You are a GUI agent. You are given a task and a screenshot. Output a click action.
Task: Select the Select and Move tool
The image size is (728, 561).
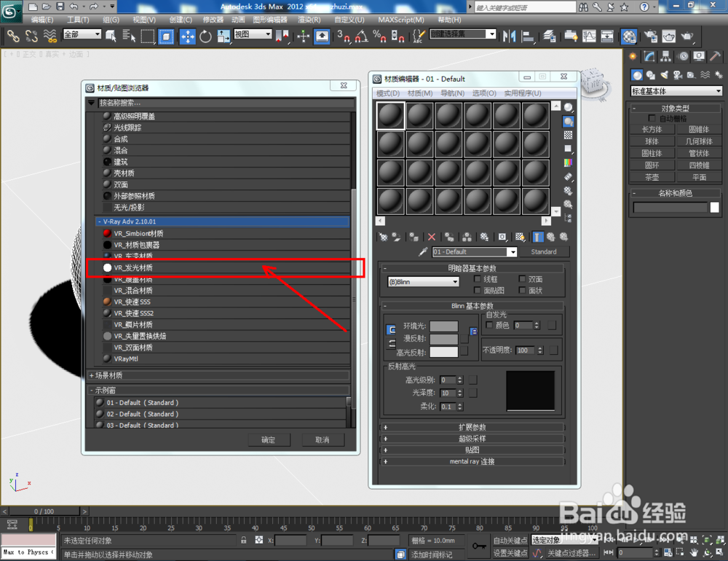pos(188,36)
